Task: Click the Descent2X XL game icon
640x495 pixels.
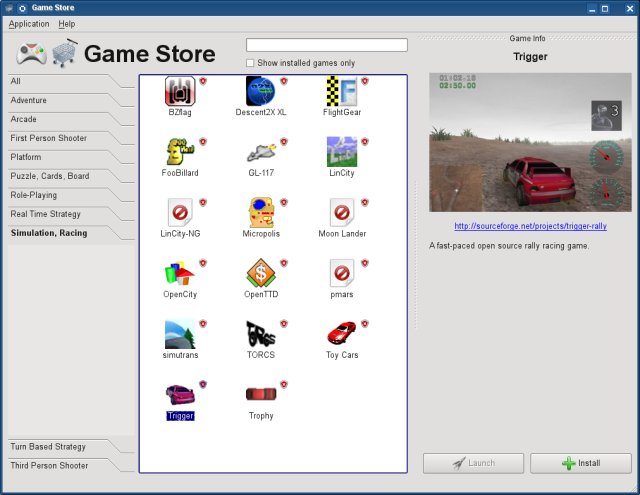Action: tap(260, 91)
